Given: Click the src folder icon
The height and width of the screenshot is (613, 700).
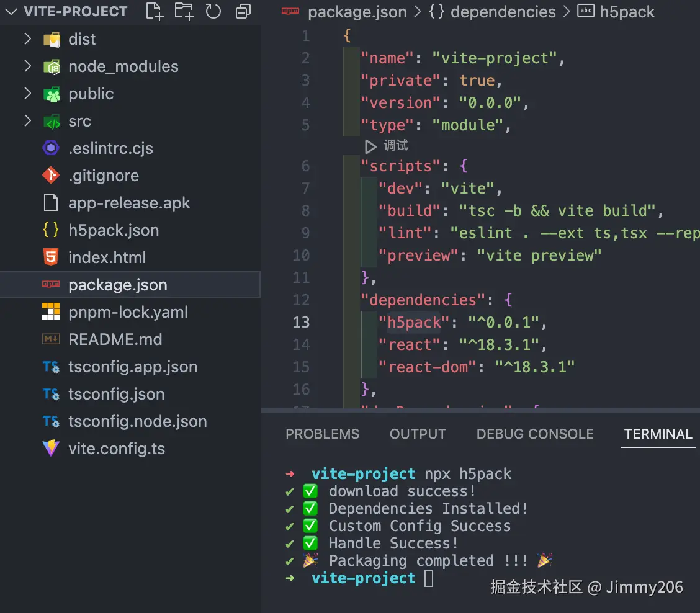Looking at the screenshot, I should pos(52,122).
